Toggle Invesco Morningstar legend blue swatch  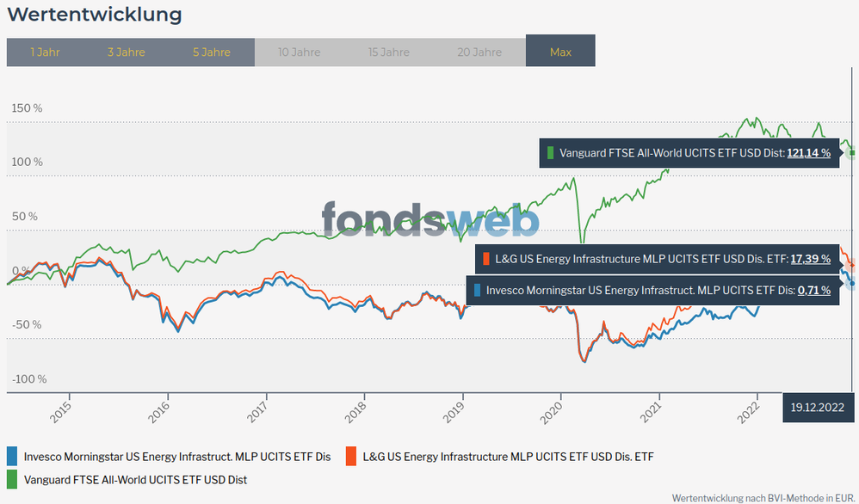pos(12,457)
